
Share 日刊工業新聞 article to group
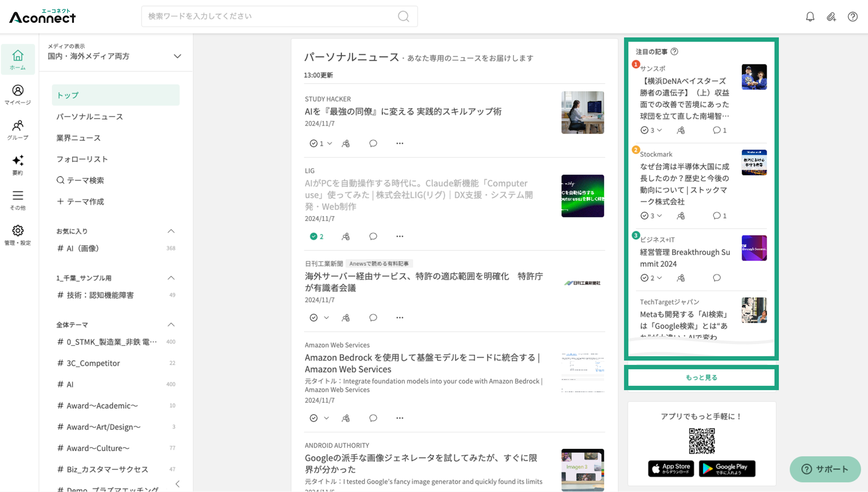click(346, 318)
